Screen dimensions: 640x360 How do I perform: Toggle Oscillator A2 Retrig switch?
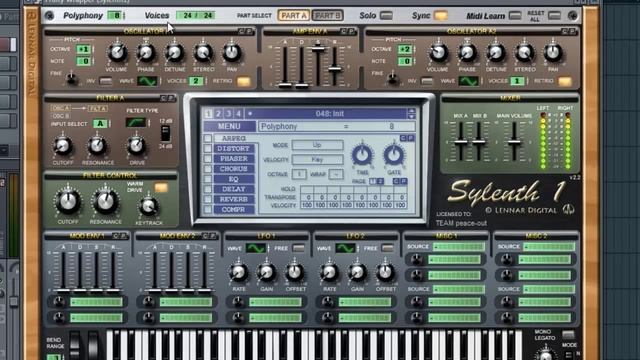pyautogui.click(x=565, y=81)
